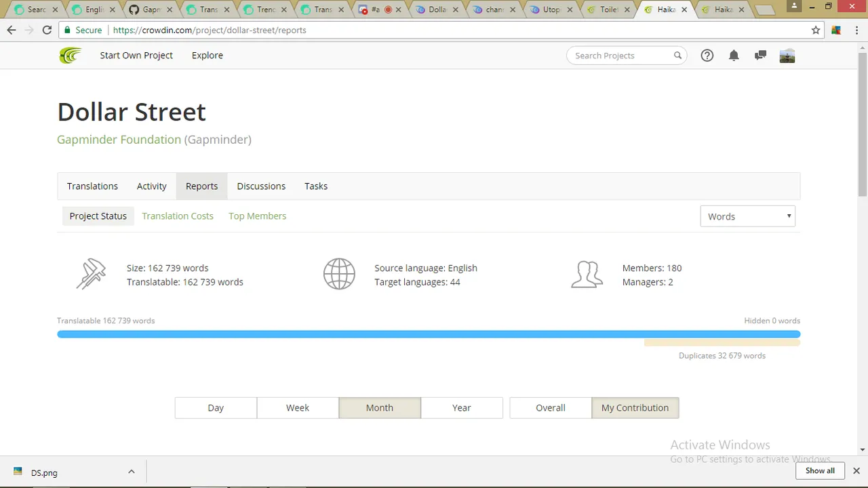This screenshot has height=488, width=868.
Task: Switch to the chanc browser tab
Action: tap(494, 10)
